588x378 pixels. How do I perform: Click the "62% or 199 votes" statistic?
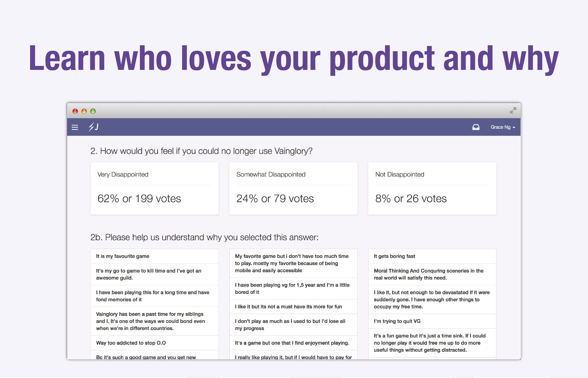[139, 199]
